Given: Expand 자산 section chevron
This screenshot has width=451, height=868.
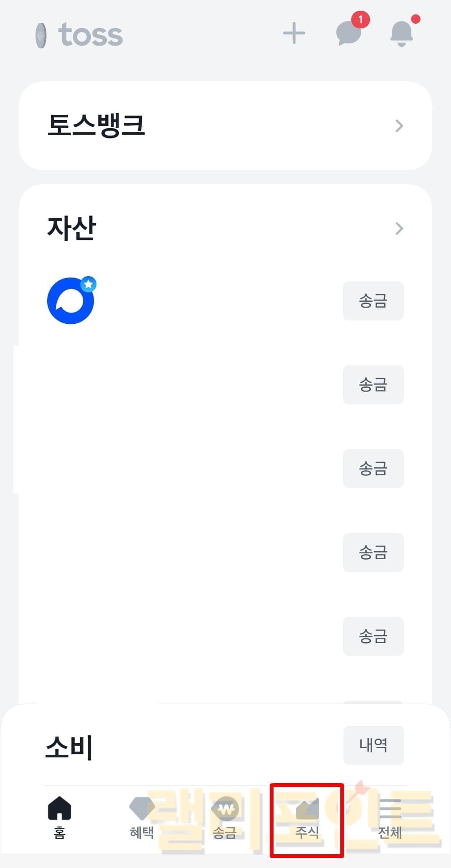Looking at the screenshot, I should click(399, 228).
